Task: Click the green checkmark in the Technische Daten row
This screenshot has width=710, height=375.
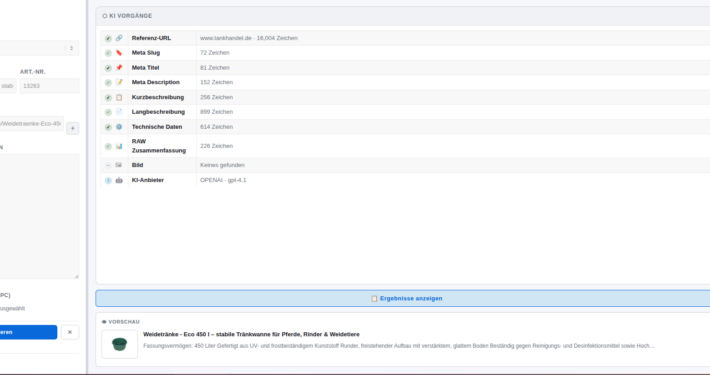Action: [x=108, y=127]
